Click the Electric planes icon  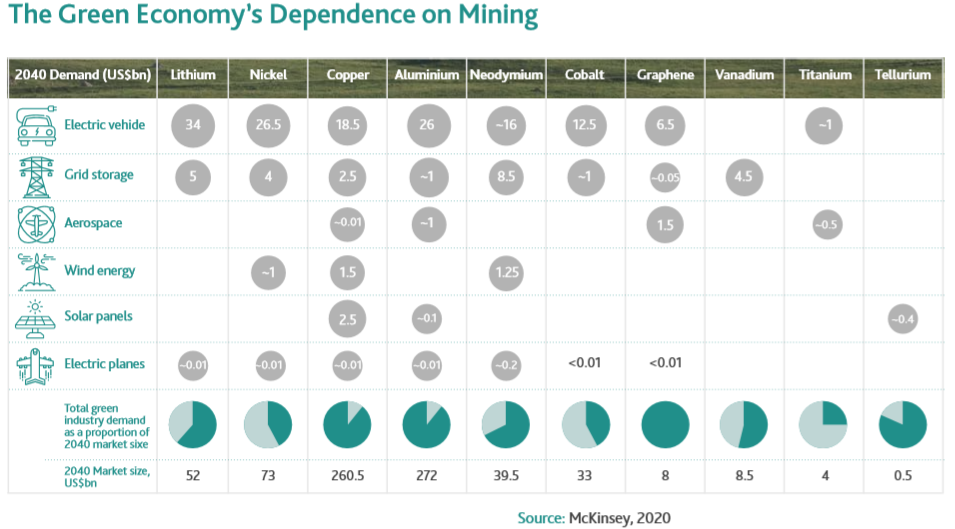pos(36,364)
